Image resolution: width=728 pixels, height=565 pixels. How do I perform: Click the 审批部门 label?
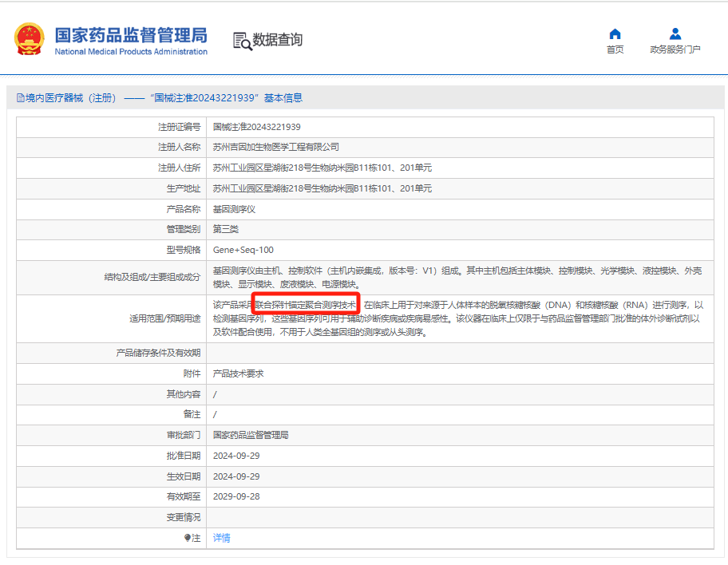(184, 435)
